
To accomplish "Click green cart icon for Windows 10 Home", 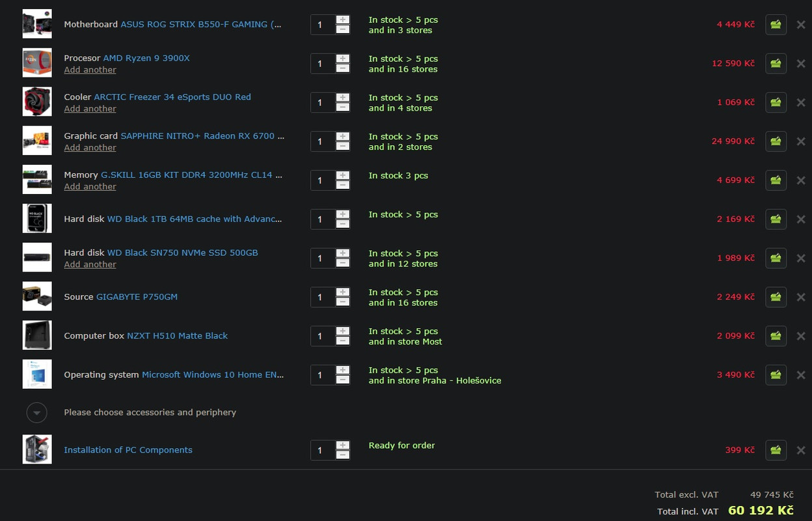I will 776,375.
